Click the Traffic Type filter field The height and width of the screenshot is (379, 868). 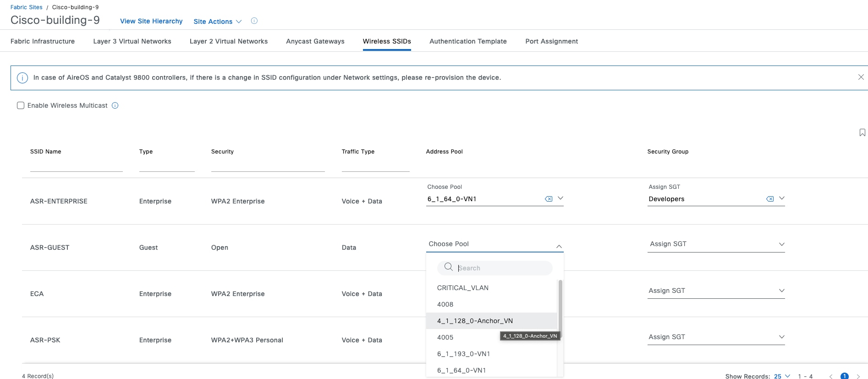click(375, 166)
